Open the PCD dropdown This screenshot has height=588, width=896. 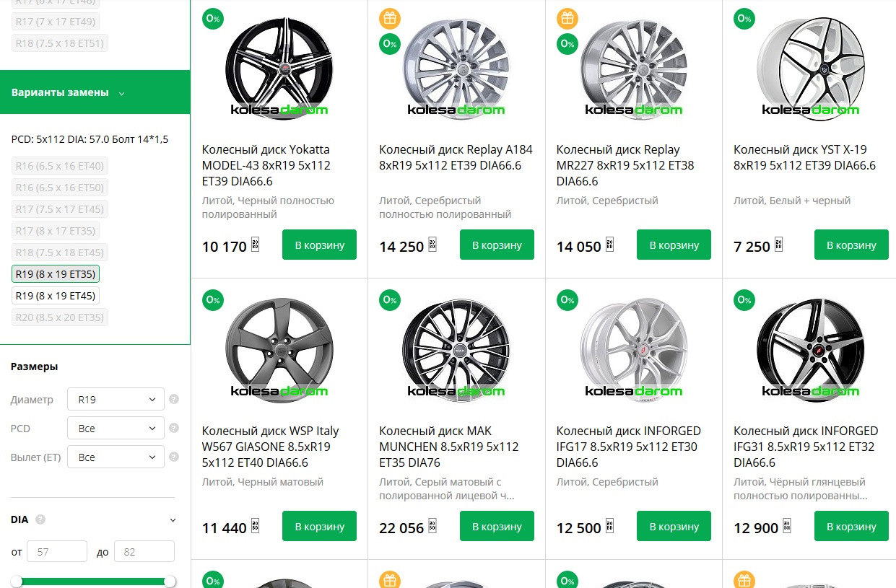click(x=116, y=428)
